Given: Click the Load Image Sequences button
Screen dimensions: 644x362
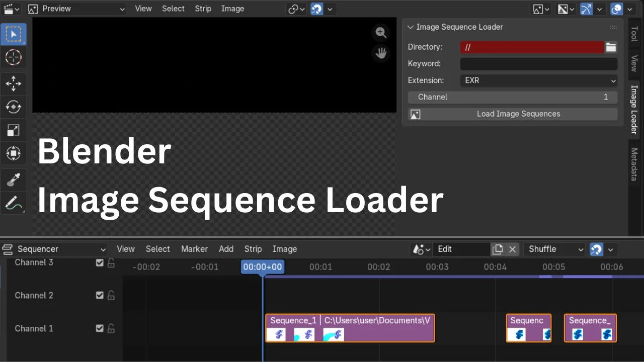Looking at the screenshot, I should pos(513,114).
